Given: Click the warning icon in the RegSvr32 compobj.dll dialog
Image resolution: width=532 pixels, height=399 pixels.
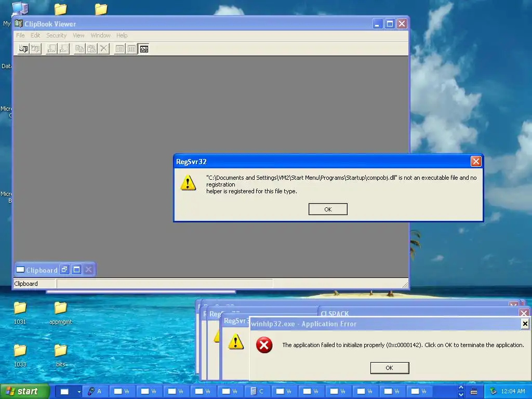Looking at the screenshot, I should 188,182.
